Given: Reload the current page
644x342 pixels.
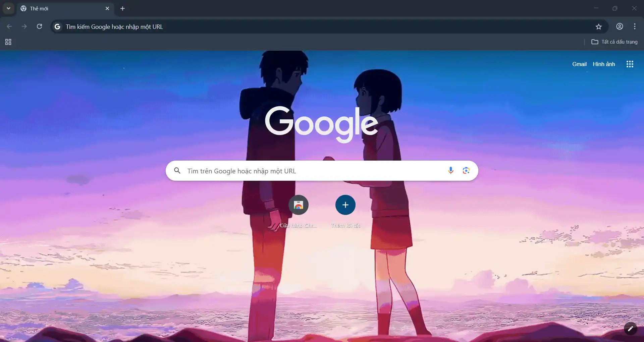Looking at the screenshot, I should (39, 26).
